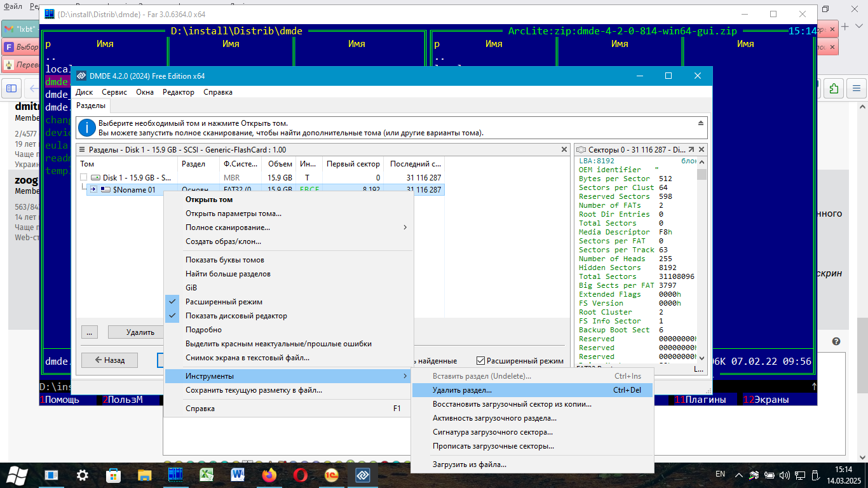The image size is (868, 488).
Task: Click the blue info icon in the hint bar
Action: [86, 128]
